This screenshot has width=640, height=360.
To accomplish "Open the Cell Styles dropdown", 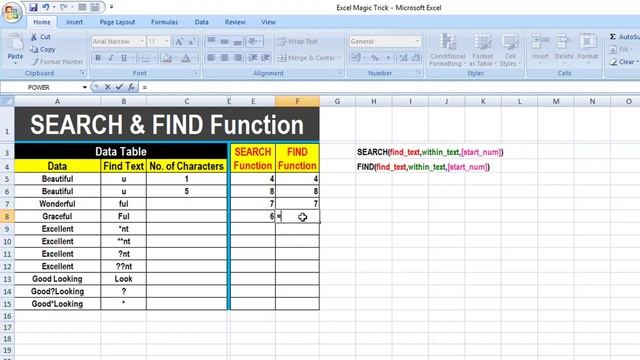I will pyautogui.click(x=510, y=50).
